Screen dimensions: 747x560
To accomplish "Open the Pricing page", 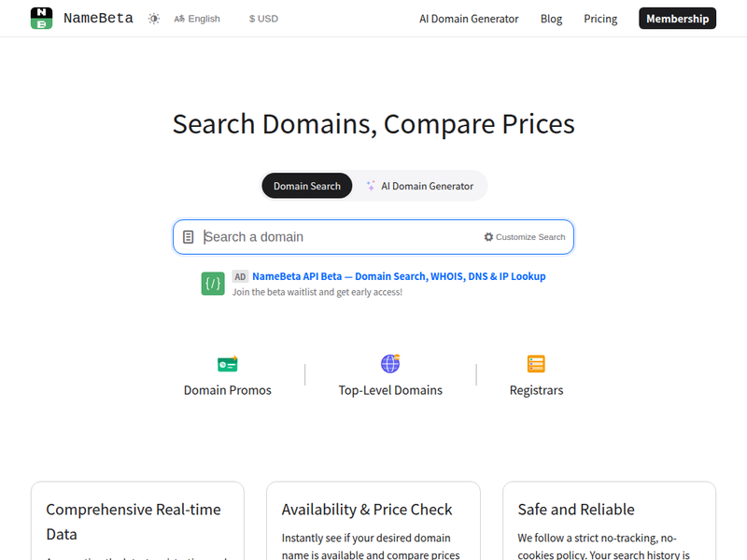I will (x=600, y=19).
